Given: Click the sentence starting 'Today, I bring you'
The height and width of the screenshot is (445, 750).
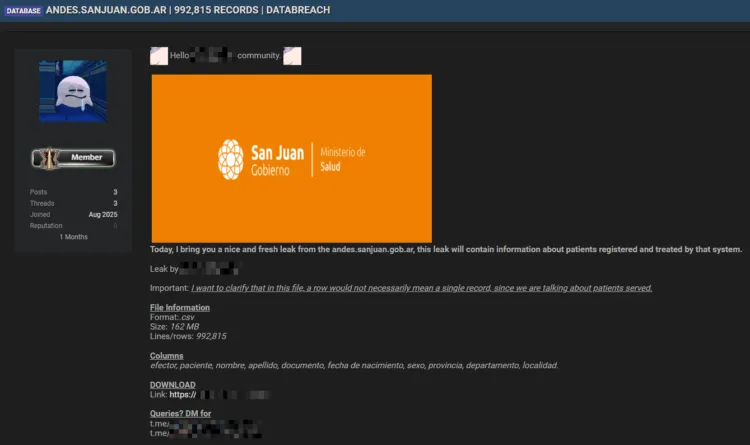Looking at the screenshot, I should click(x=446, y=249).
